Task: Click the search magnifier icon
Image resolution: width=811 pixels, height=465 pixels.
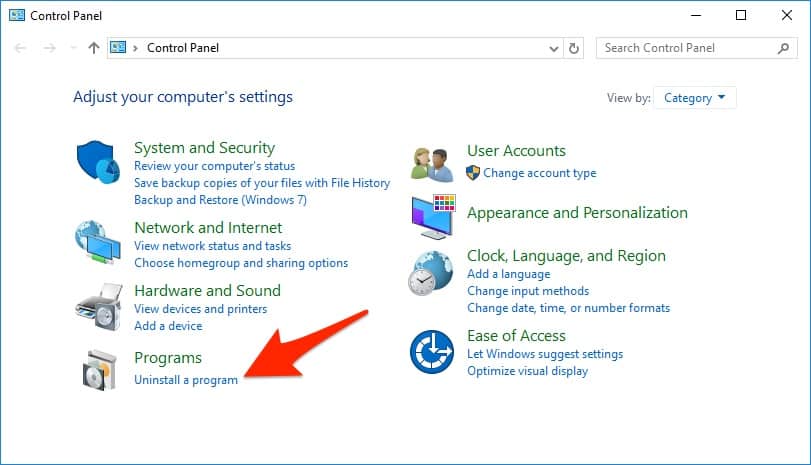Action: click(783, 48)
